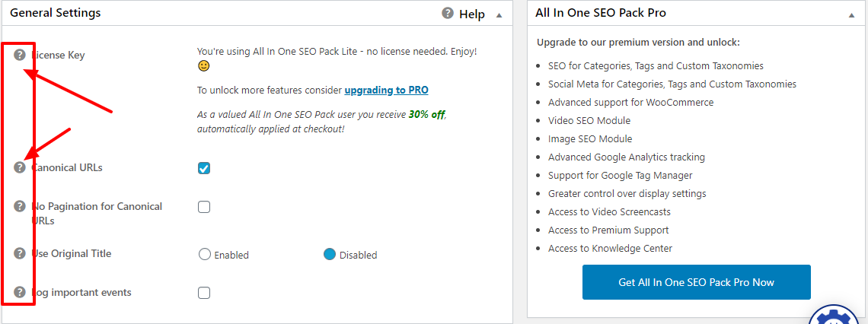This screenshot has width=868, height=324.
Task: Show help for Log important events
Action: [x=20, y=292]
